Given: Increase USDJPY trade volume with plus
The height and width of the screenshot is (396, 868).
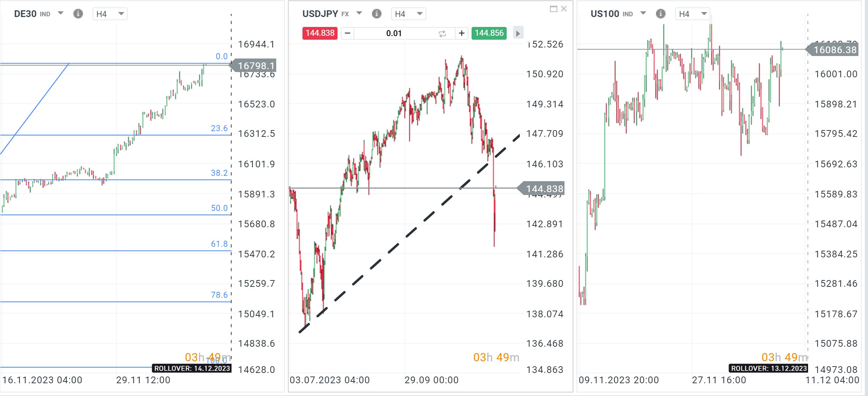Looking at the screenshot, I should [462, 33].
